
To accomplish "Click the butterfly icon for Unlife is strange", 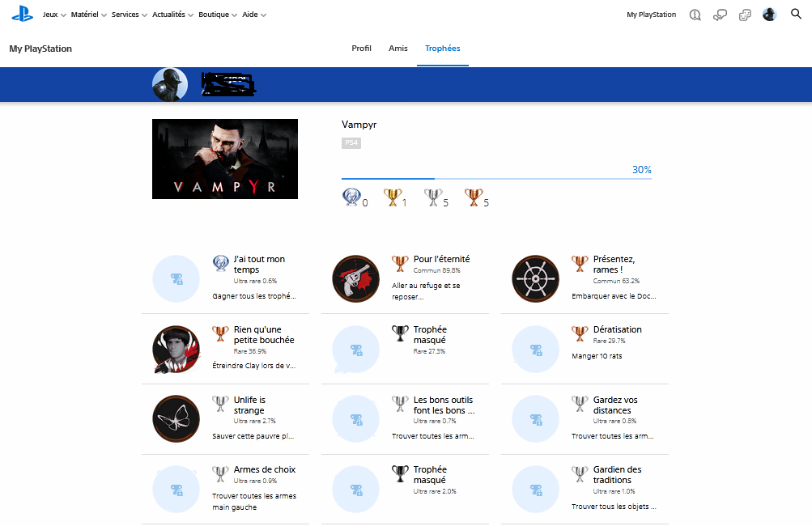I will click(176, 419).
